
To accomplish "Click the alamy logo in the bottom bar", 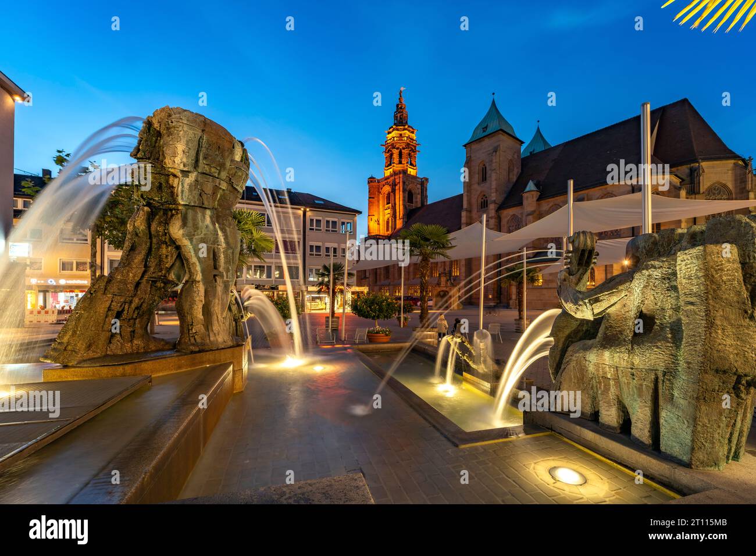I will pos(59,530).
